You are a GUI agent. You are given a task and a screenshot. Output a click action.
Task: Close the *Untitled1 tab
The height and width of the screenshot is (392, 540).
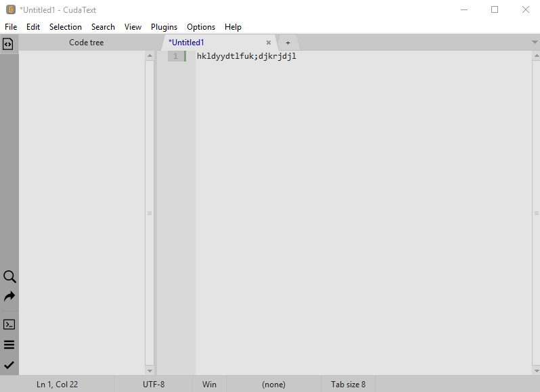(x=269, y=43)
